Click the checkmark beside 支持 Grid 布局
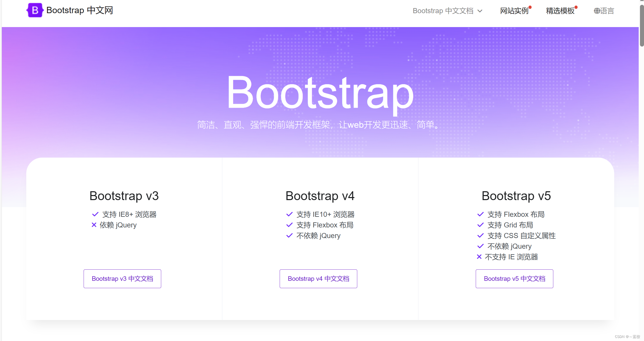Screen dimensions: 644x341 [480, 225]
